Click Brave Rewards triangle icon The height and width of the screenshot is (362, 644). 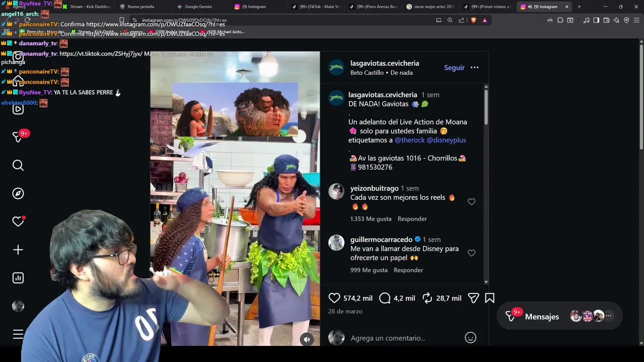(x=485, y=20)
